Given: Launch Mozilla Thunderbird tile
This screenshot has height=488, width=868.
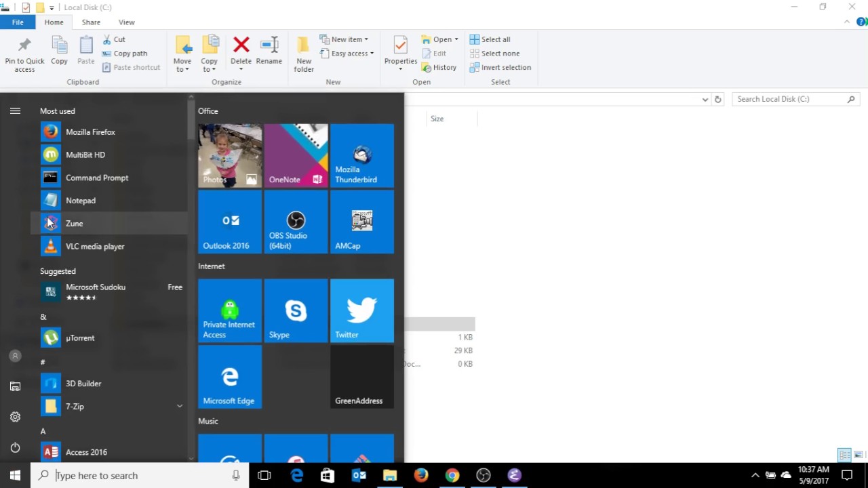Looking at the screenshot, I should click(362, 156).
